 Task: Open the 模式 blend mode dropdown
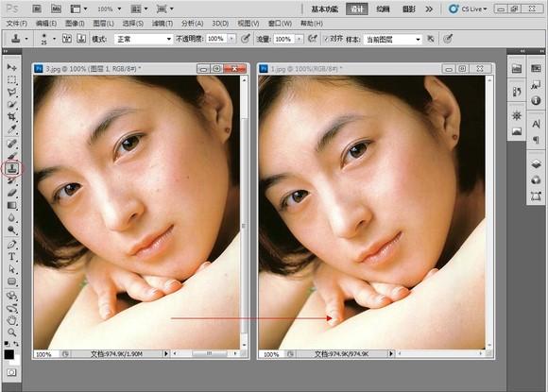[144, 39]
